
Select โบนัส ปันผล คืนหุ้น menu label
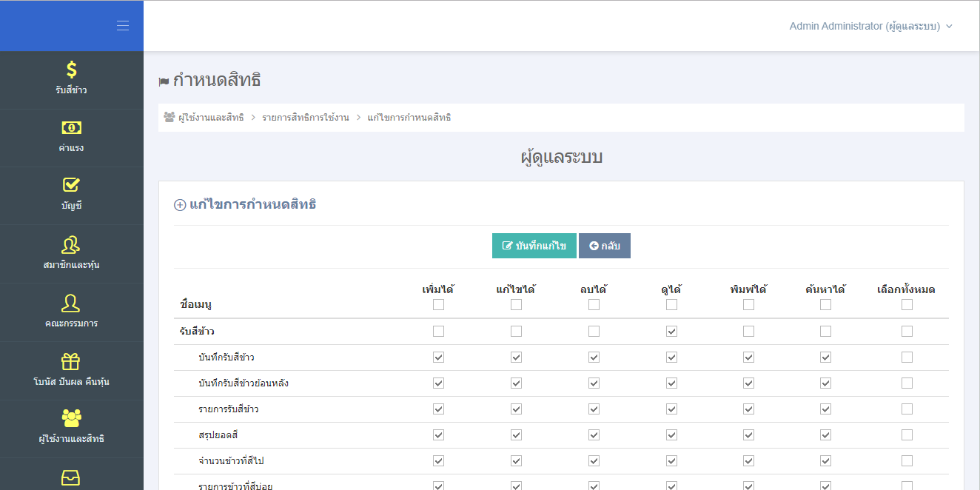(72, 382)
